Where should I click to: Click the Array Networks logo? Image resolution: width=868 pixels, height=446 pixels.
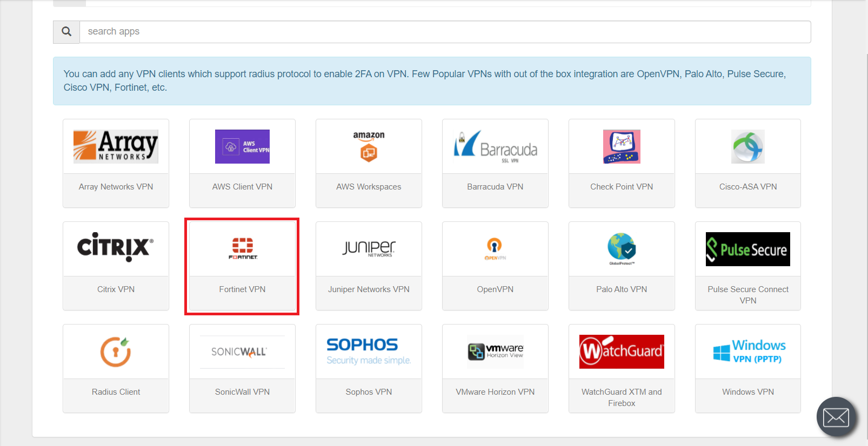click(x=116, y=146)
